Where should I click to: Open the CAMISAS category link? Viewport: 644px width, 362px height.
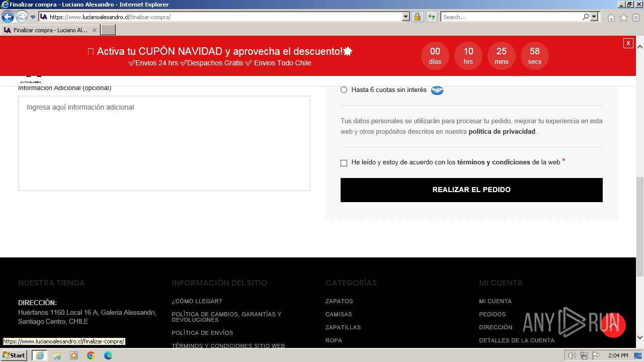coord(339,314)
